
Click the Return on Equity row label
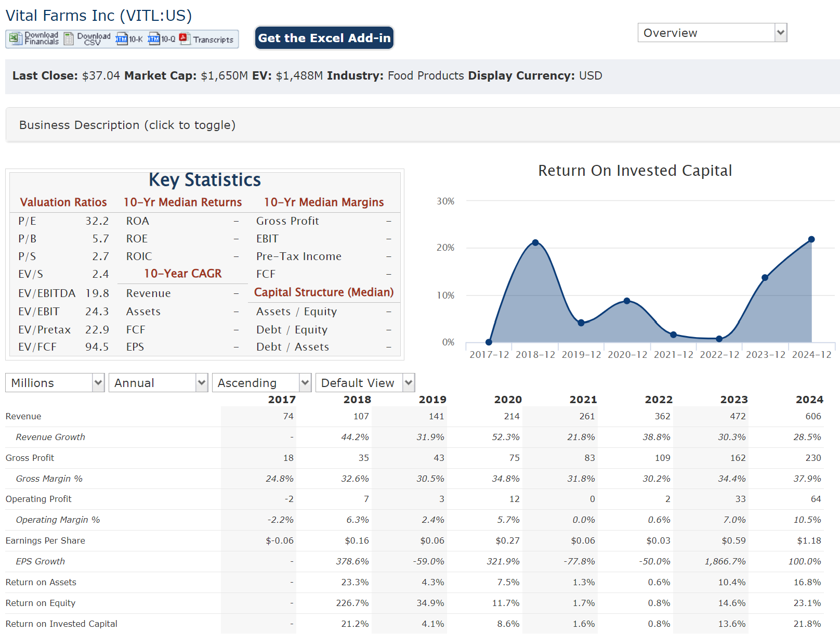click(41, 603)
